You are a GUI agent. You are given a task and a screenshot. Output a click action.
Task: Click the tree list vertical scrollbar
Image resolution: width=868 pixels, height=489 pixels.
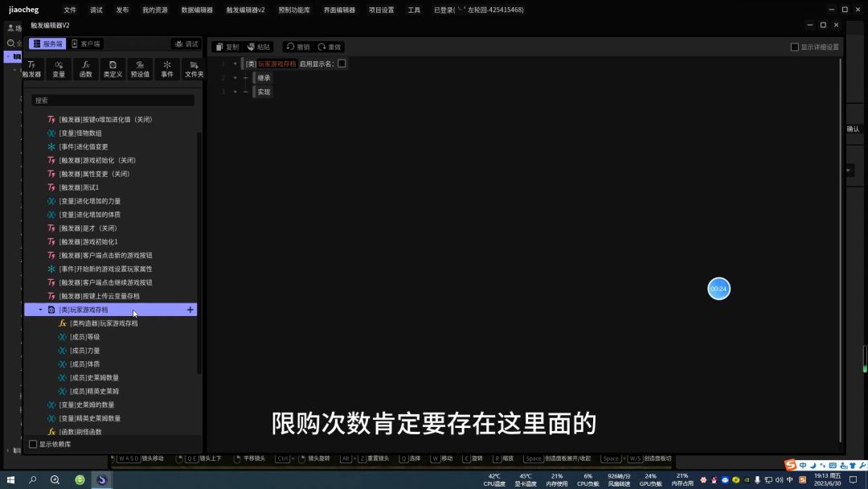click(x=199, y=249)
